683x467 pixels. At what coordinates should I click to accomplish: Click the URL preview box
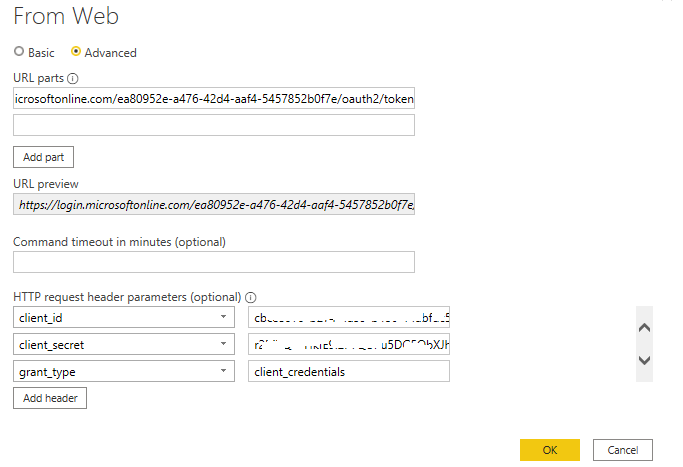pyautogui.click(x=214, y=204)
